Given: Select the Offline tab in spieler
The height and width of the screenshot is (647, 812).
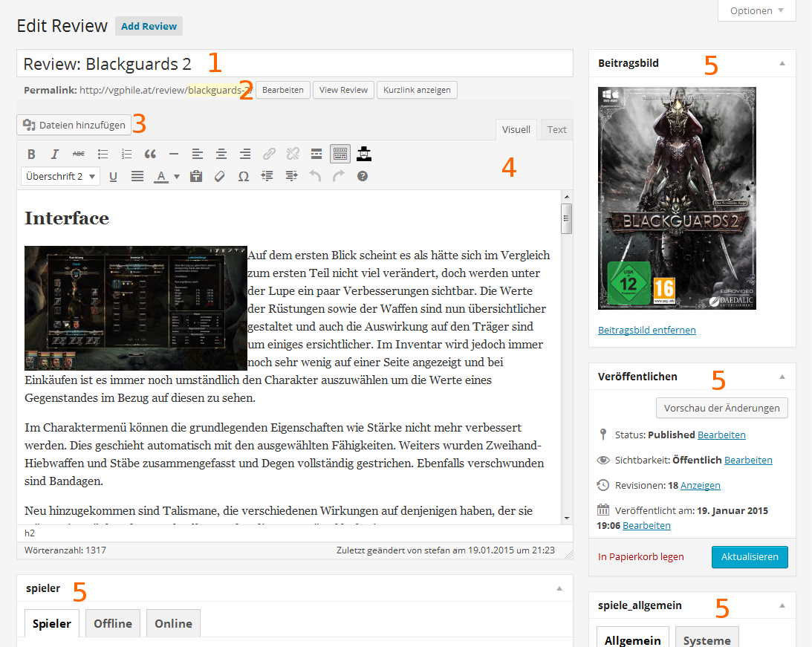Looking at the screenshot, I should point(113,623).
